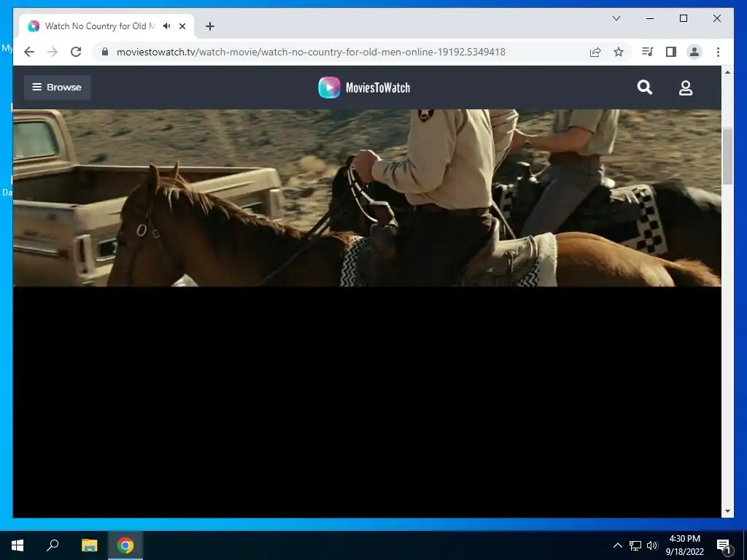The height and width of the screenshot is (560, 747).
Task: Toggle the Chrome side panel
Action: pos(671,52)
